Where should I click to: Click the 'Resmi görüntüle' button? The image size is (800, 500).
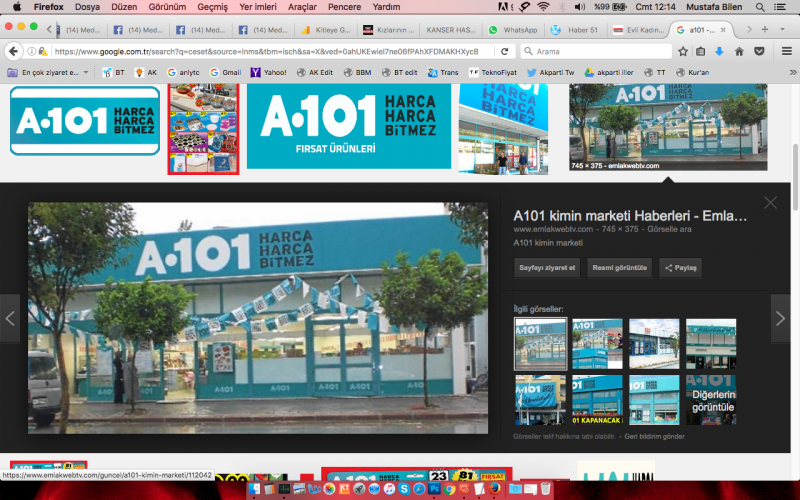[x=619, y=268]
